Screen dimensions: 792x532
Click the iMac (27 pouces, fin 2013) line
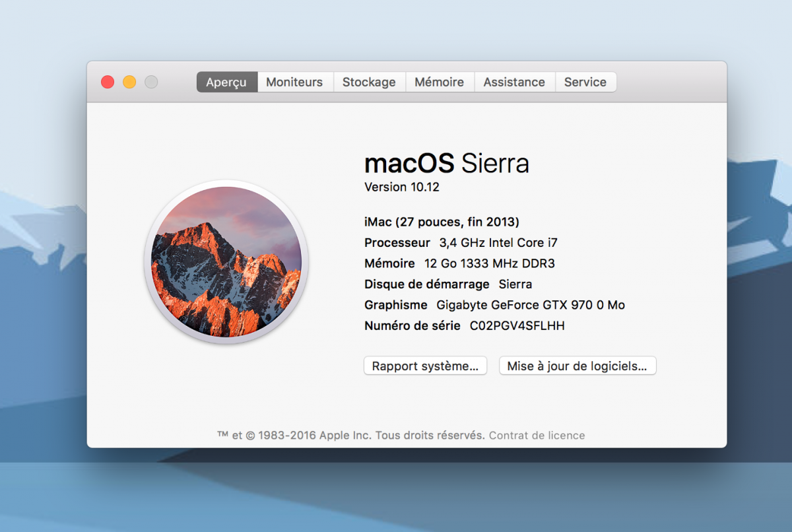[x=442, y=222]
